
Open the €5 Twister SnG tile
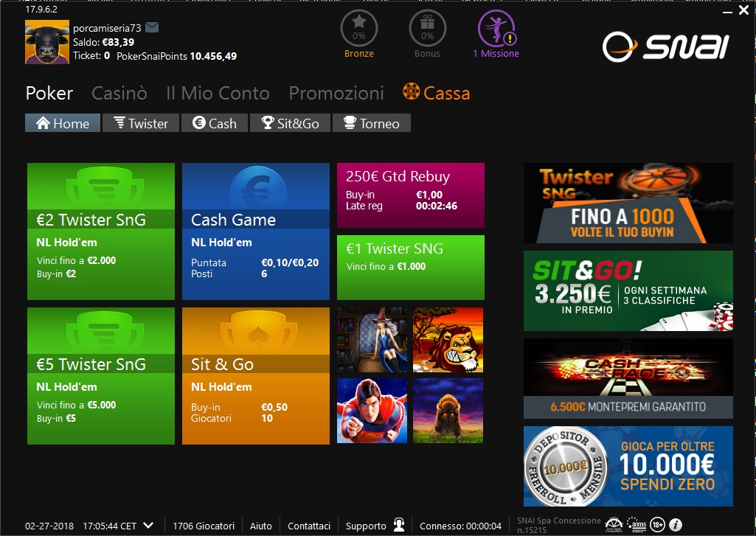101,376
